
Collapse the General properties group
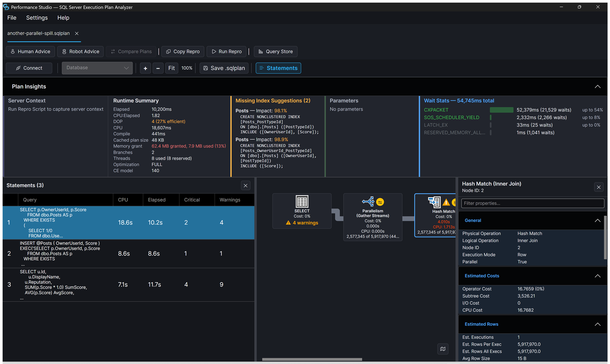[x=597, y=221]
